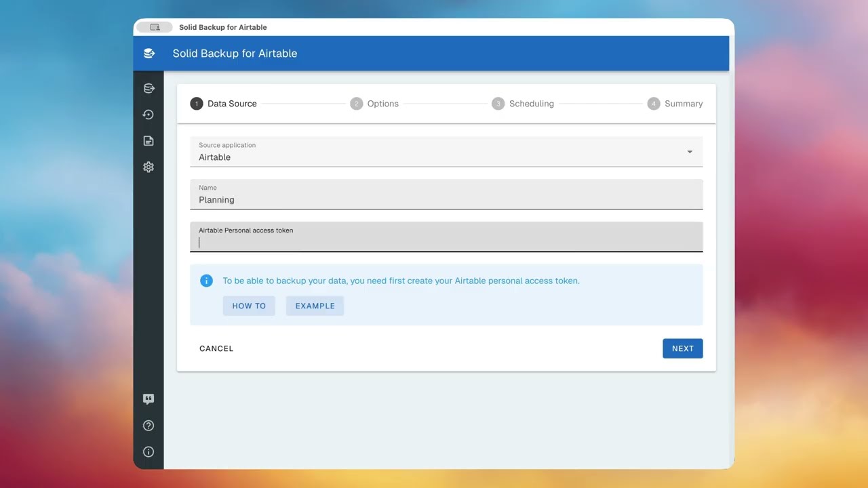Click the app logo in blue header
Image resolution: width=868 pixels, height=488 pixels.
click(x=149, y=54)
